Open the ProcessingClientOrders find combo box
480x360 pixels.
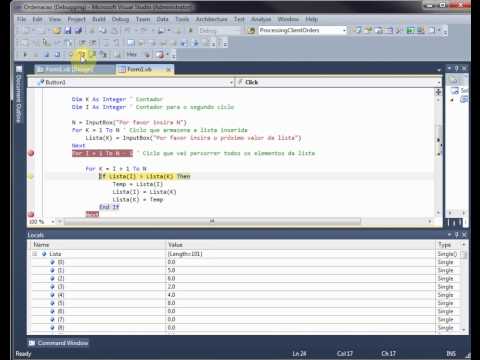[x=303, y=30]
